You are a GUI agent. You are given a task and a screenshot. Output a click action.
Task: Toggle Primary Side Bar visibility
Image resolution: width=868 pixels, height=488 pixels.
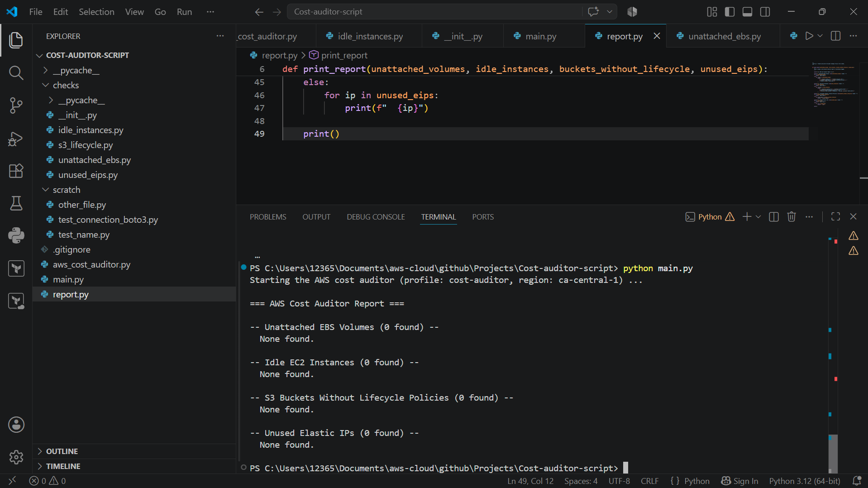coord(730,12)
